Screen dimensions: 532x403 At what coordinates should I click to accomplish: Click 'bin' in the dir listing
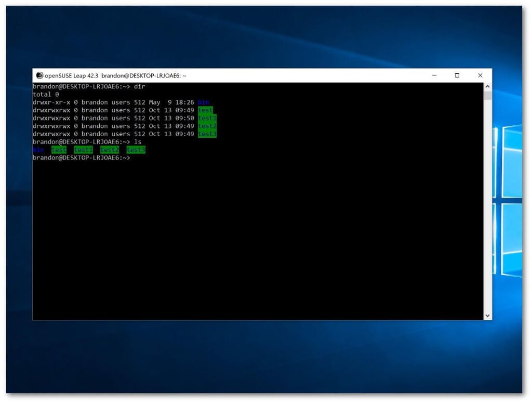(203, 102)
